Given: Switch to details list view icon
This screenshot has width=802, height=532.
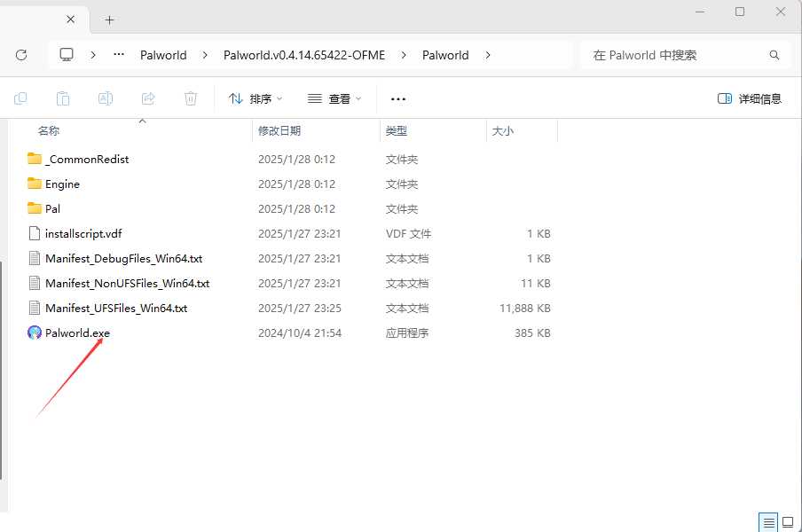Looking at the screenshot, I should [x=768, y=522].
